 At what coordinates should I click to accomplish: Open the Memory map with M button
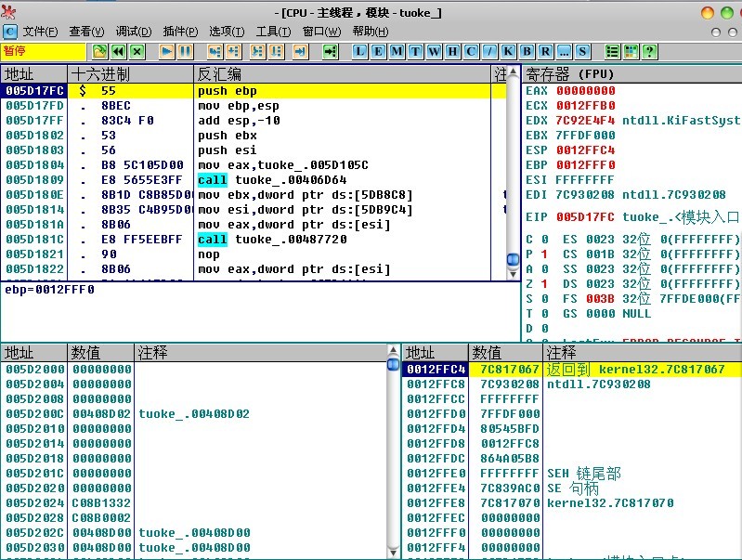[397, 51]
